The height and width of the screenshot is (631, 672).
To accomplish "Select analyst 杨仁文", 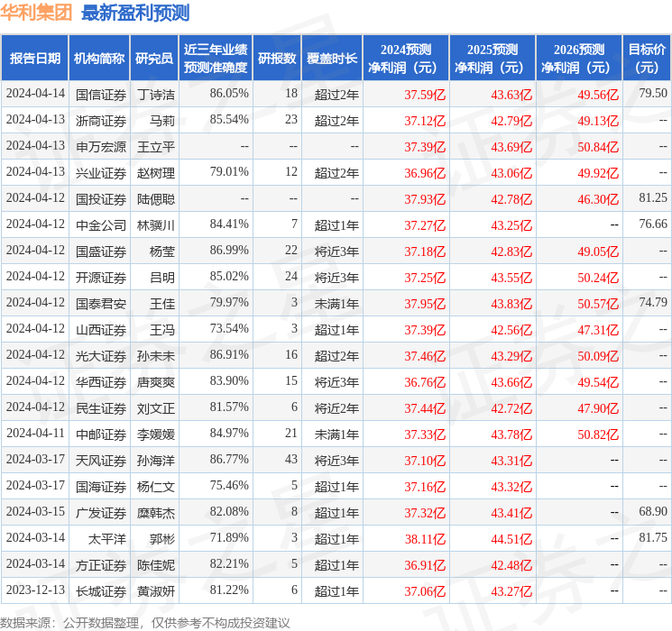I will pyautogui.click(x=155, y=486).
